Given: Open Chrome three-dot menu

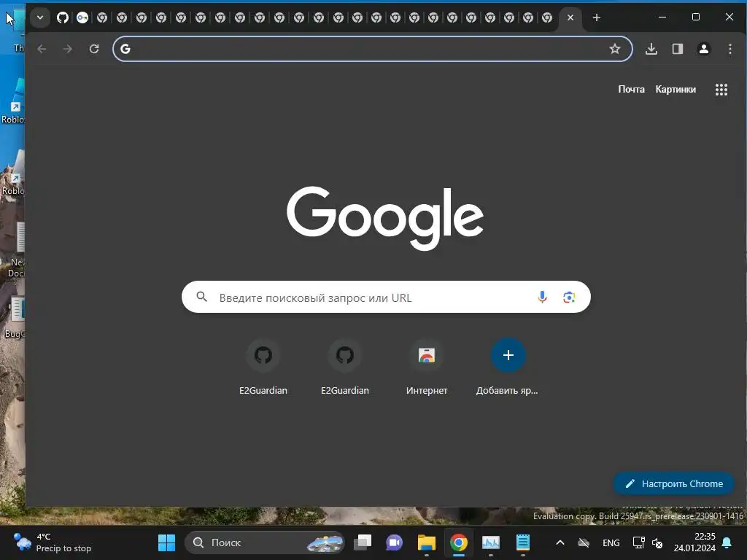Looking at the screenshot, I should click(x=729, y=49).
